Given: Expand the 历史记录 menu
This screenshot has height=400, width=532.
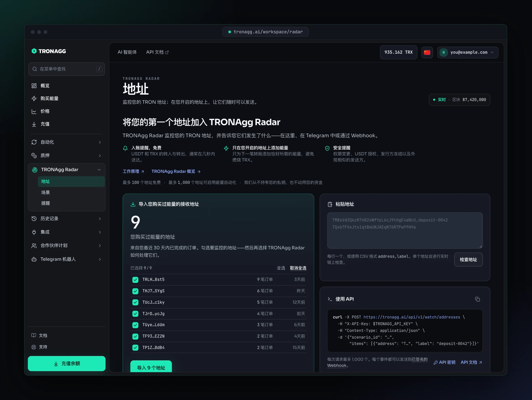Looking at the screenshot, I should click(x=67, y=219).
